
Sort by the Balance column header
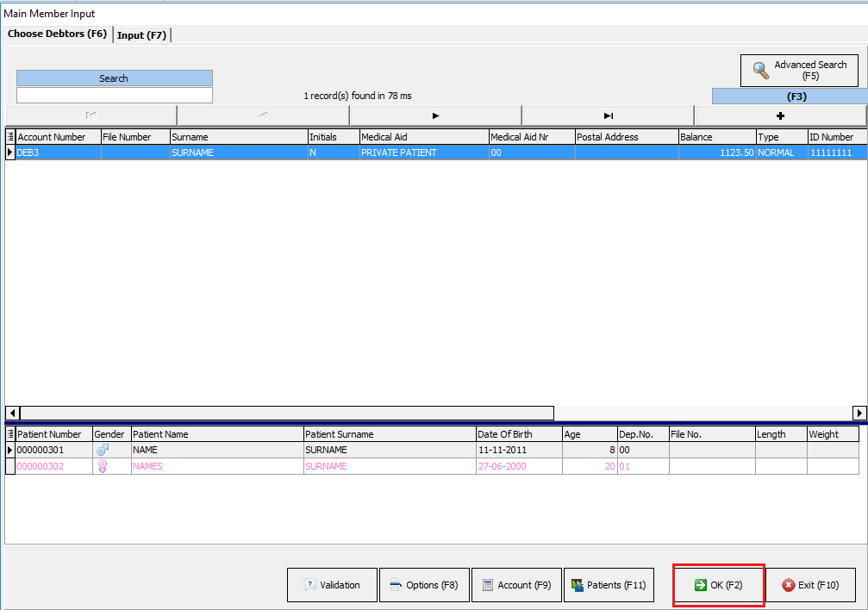[715, 137]
